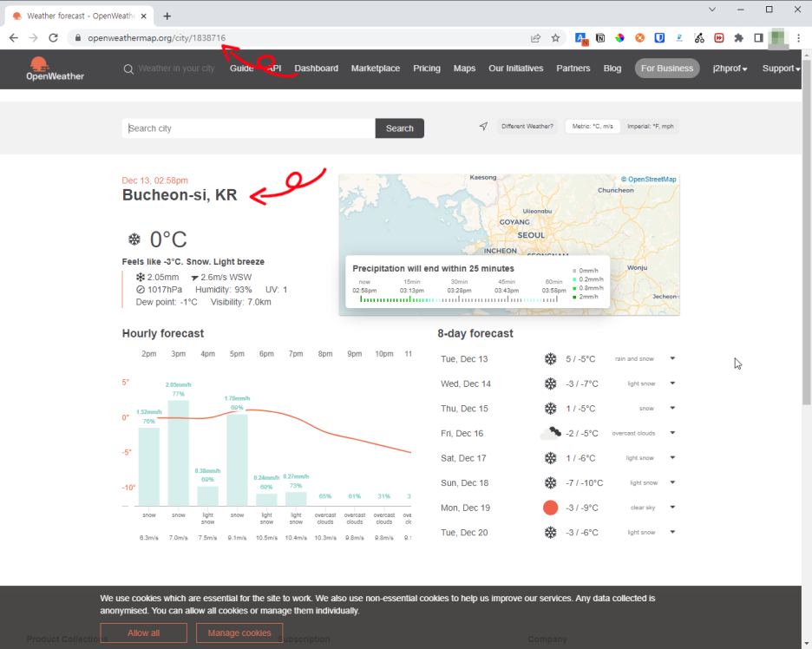812x649 pixels.
Task: Expand Tue, Dec 20 forecast details
Action: coord(672,532)
